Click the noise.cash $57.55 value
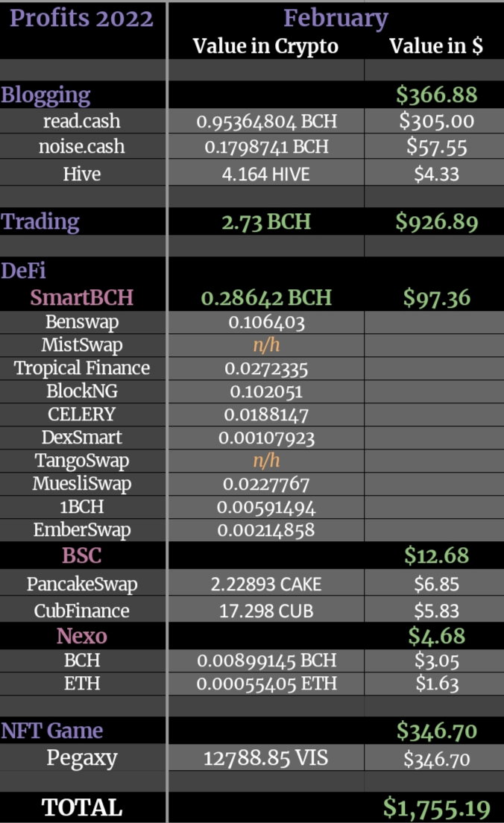The image size is (504, 823). tap(435, 146)
